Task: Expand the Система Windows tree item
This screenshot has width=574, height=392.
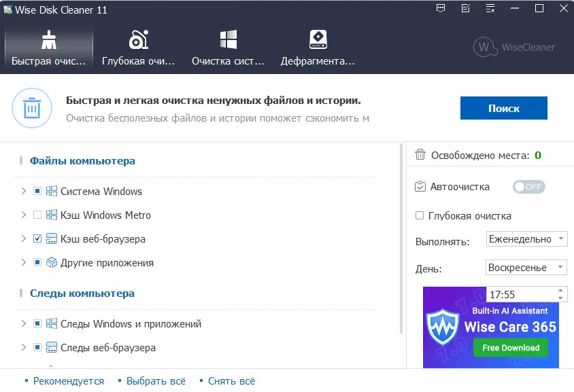Action: 24,192
